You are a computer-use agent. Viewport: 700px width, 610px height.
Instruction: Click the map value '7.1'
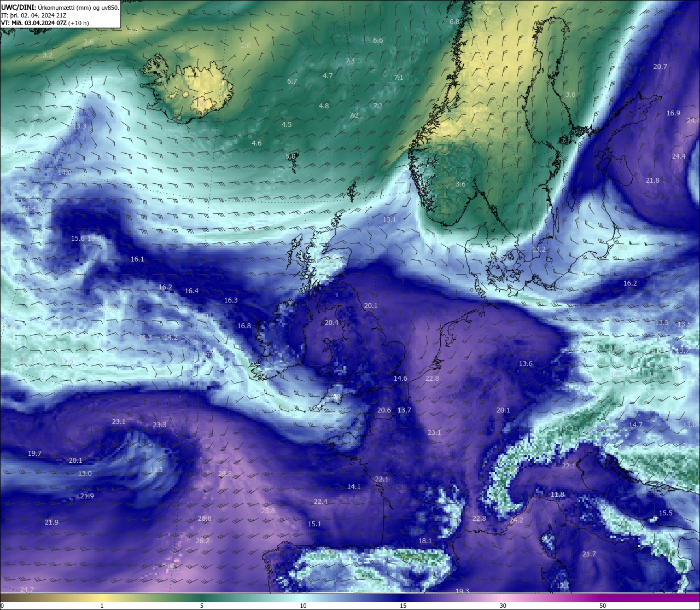[x=399, y=78]
